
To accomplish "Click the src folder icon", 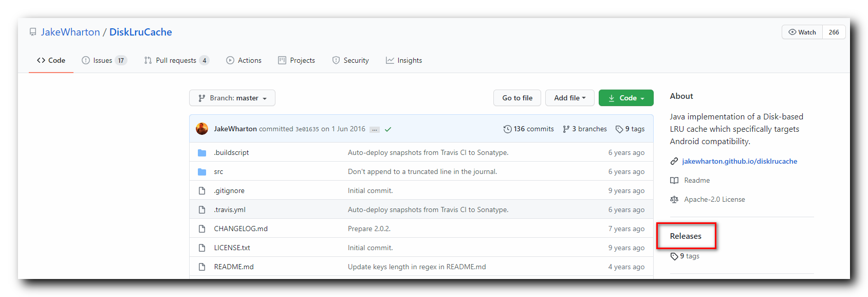I will pos(202,172).
